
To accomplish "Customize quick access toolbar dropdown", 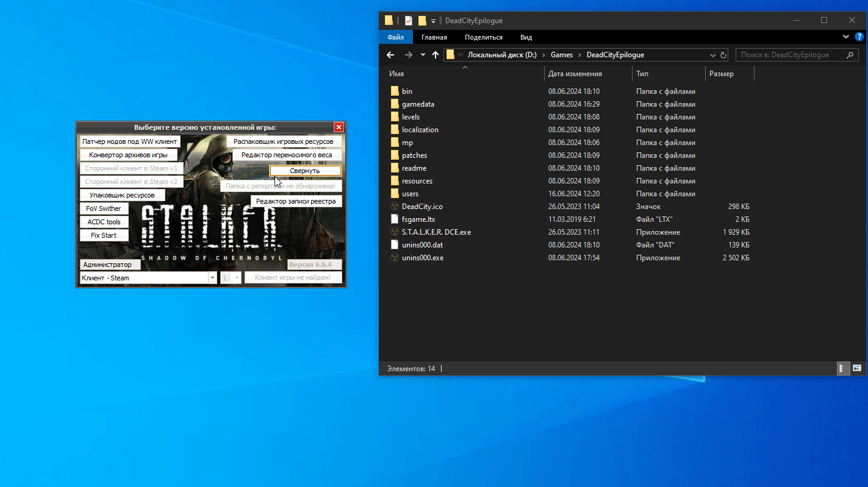I will (x=433, y=21).
